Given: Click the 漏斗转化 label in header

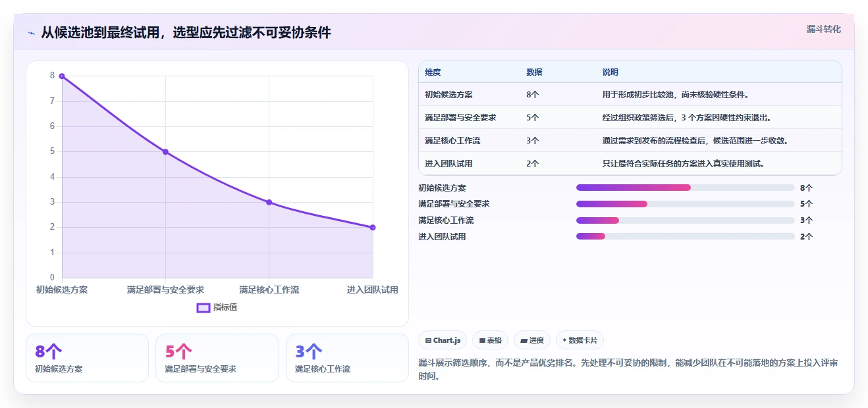Looking at the screenshot, I should (823, 30).
